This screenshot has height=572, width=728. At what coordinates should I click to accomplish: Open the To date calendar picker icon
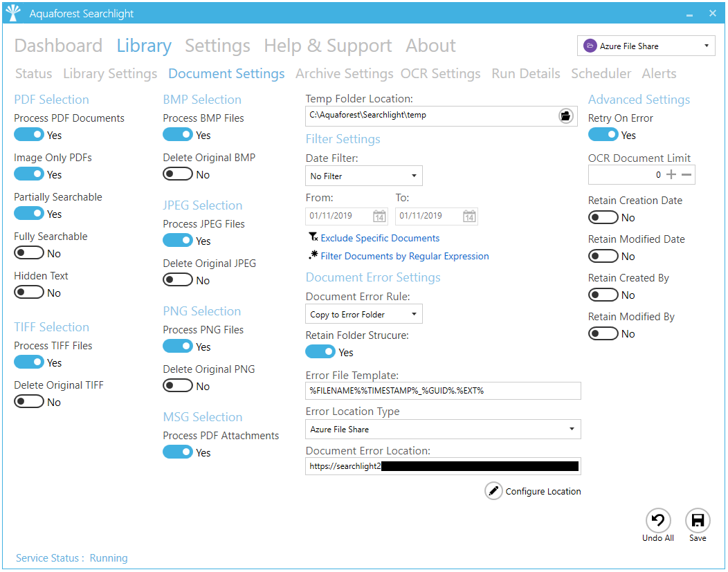point(469,216)
